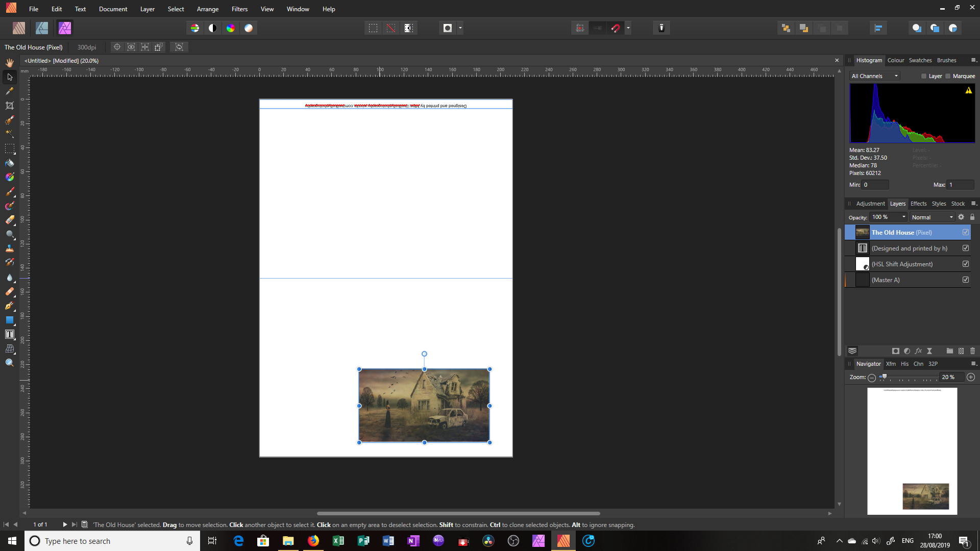Switch to the Swatches tab

920,60
